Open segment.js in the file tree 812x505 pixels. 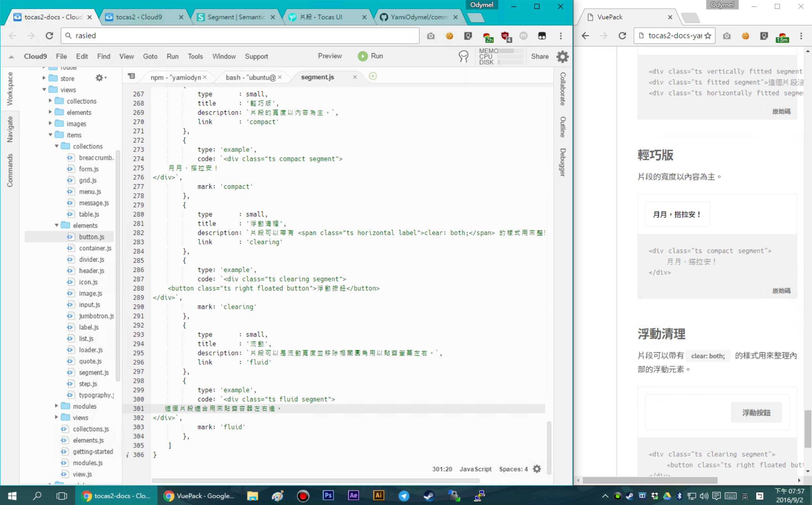[x=94, y=372]
